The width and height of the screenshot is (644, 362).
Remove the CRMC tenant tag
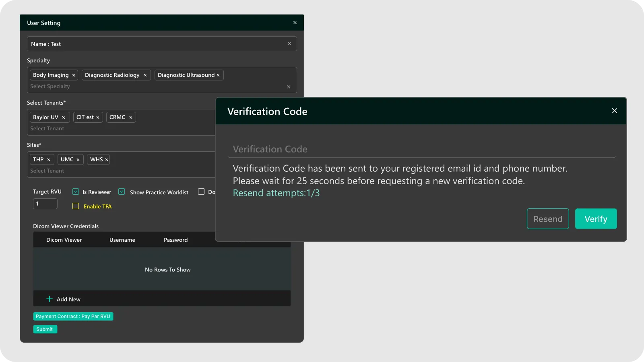tap(131, 117)
